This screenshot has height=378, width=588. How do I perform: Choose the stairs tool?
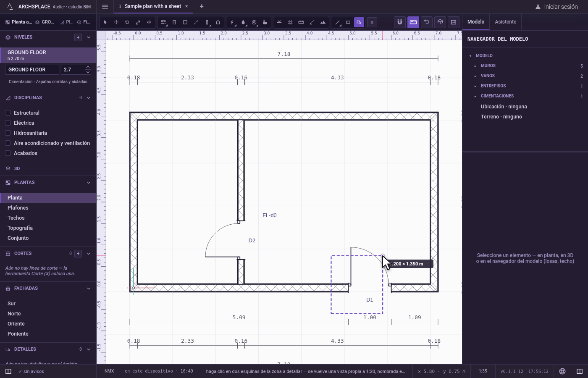196,22
